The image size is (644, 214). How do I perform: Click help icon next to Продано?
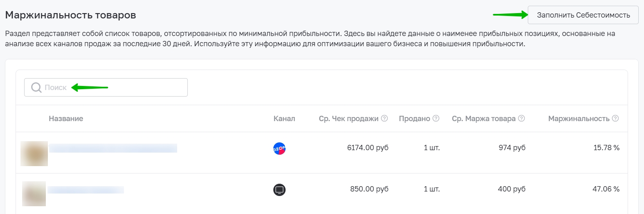coord(436,118)
